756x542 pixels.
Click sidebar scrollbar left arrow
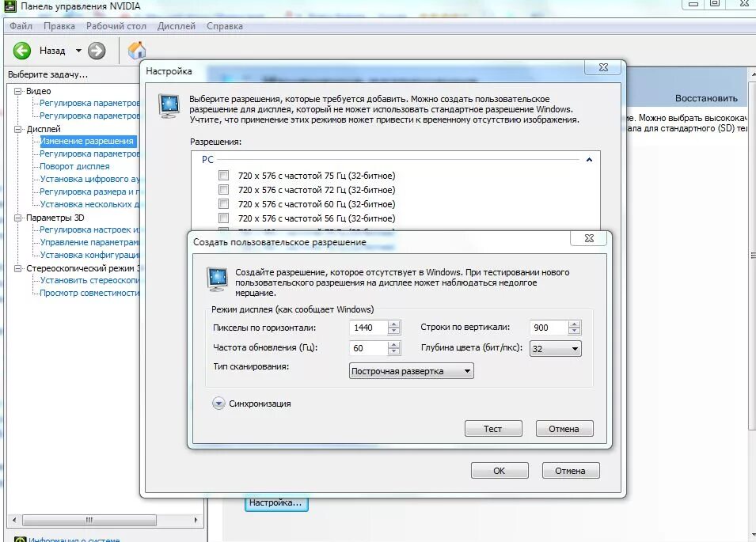click(x=14, y=521)
